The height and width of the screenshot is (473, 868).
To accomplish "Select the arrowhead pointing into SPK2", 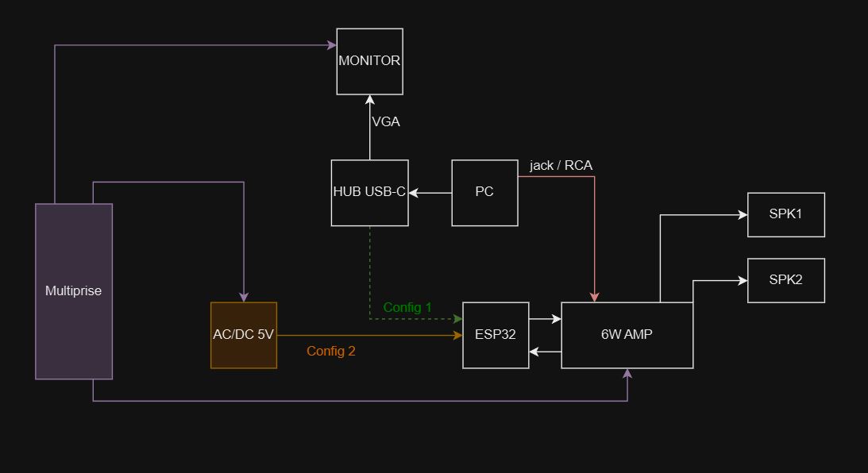I will click(743, 280).
